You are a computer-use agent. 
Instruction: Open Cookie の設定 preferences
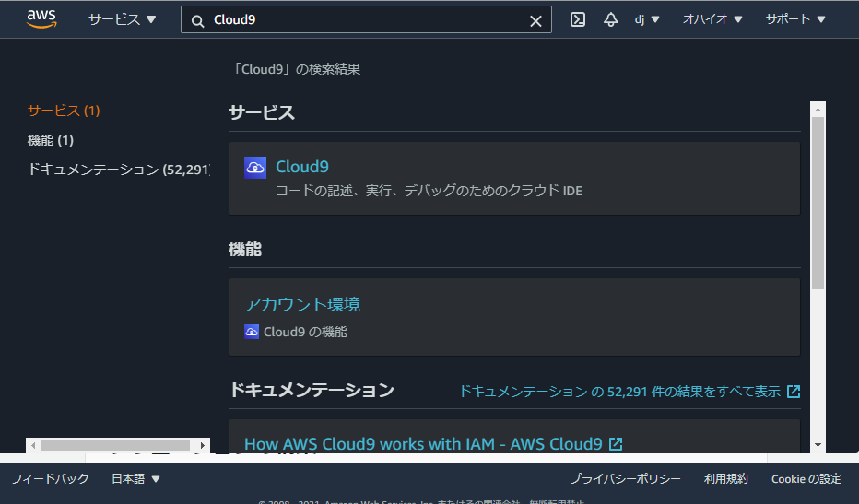click(806, 479)
